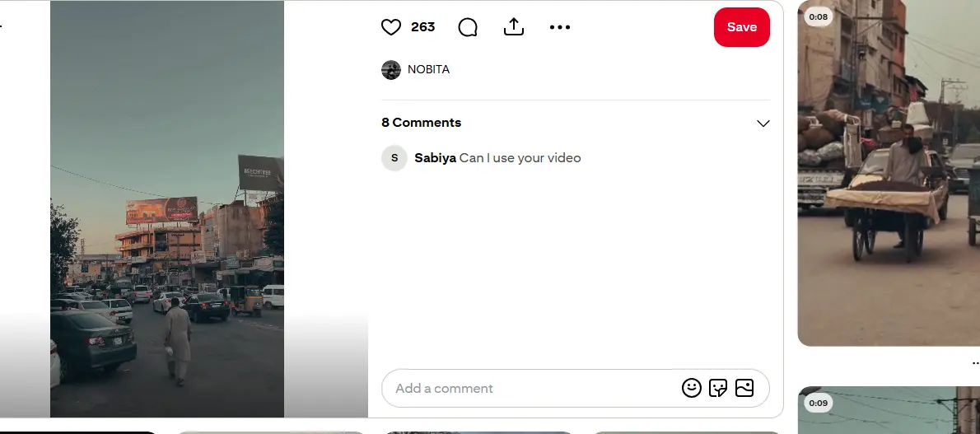Open comments via the speech bubble icon
Screen dimensions: 980x434
468,27
